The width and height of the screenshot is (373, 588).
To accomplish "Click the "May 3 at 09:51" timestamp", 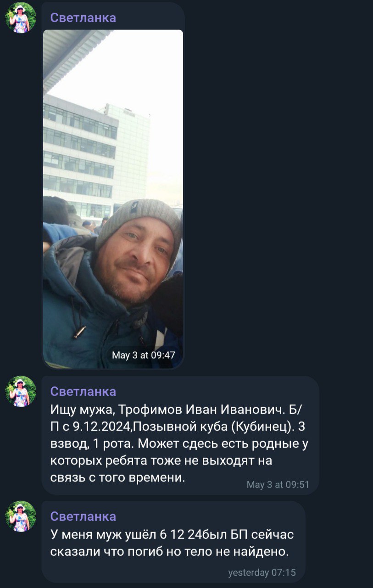I will coord(278,485).
